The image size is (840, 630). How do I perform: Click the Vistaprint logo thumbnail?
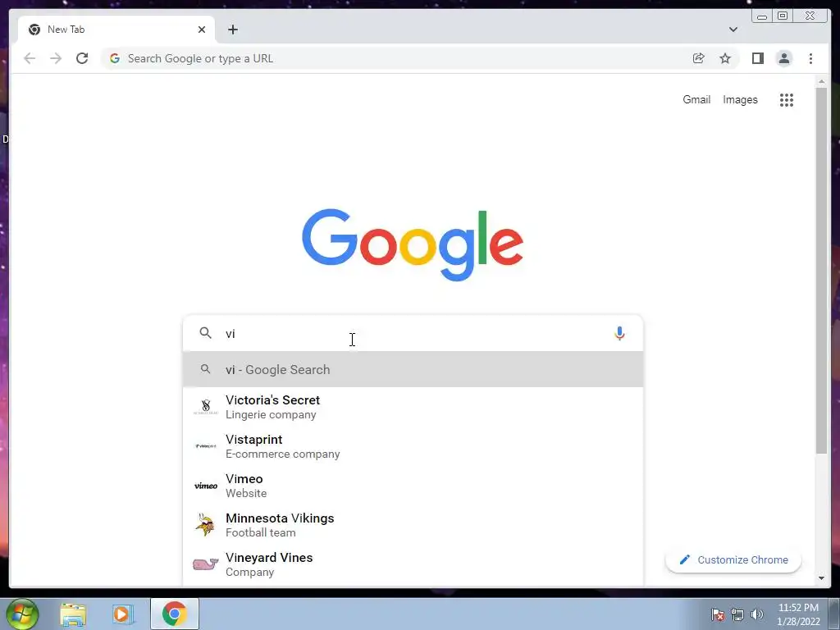pyautogui.click(x=206, y=446)
